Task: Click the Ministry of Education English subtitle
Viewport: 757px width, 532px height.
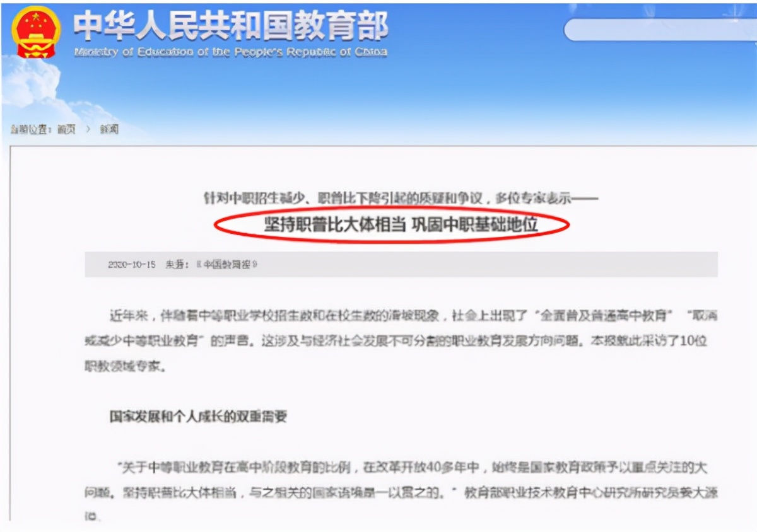Action: pyautogui.click(x=231, y=52)
